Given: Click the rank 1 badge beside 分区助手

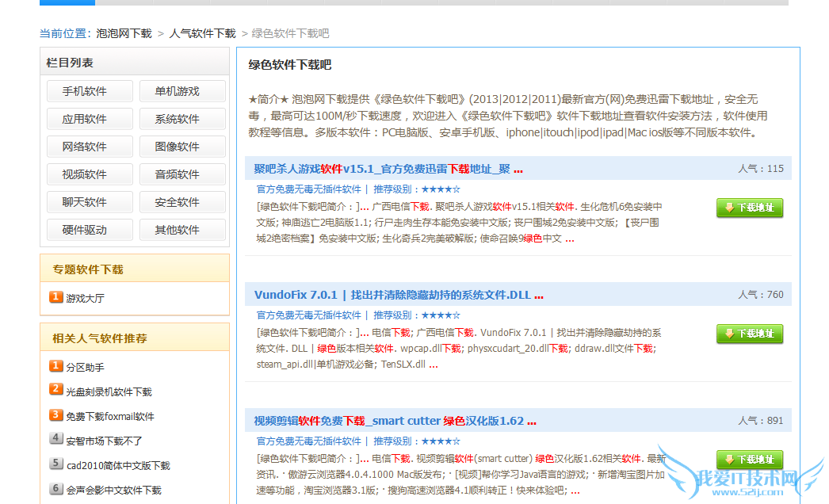Looking at the screenshot, I should tap(55, 366).
